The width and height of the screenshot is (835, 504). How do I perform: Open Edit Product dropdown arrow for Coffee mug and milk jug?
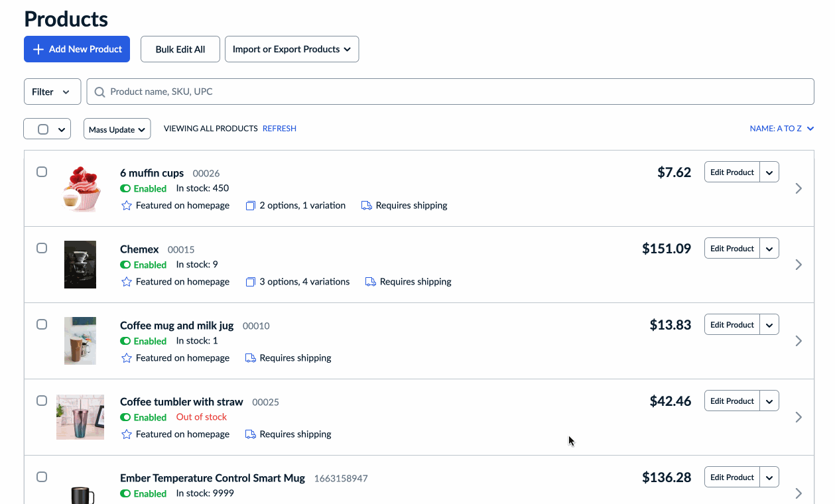769,325
